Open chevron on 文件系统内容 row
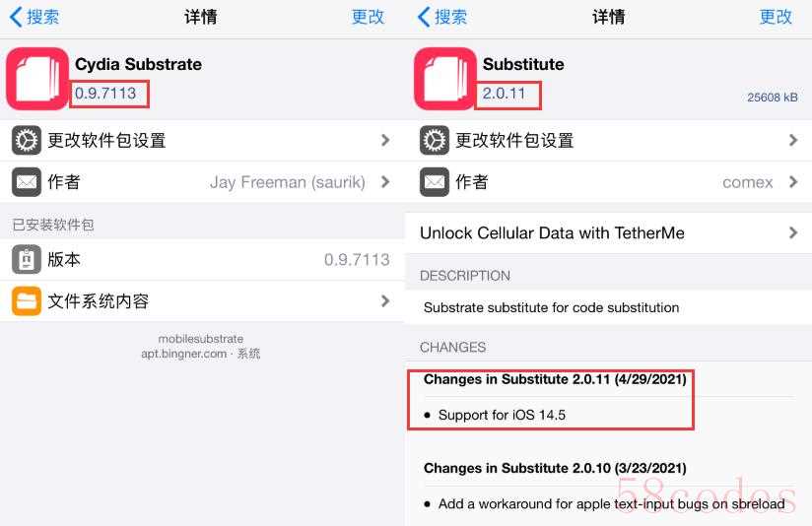This screenshot has width=812, height=526. 385,300
